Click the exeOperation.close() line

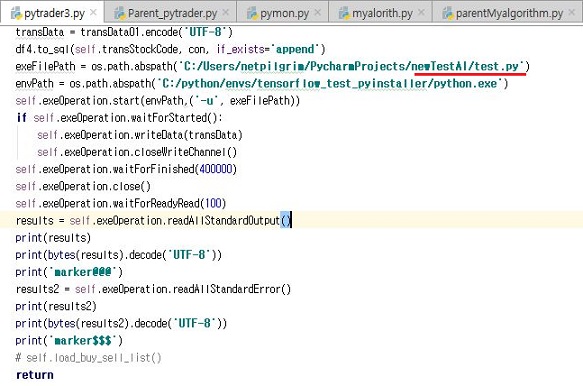pos(83,186)
